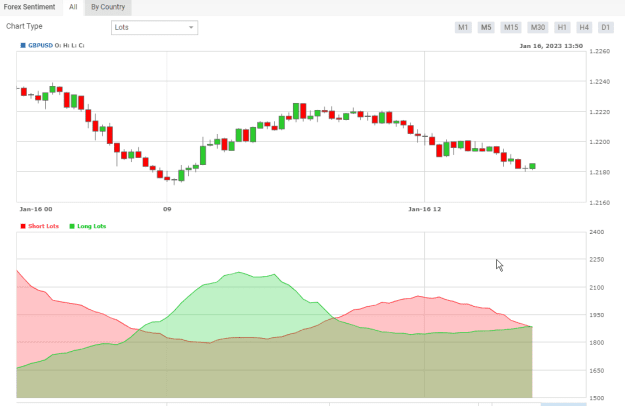
Task: Switch to the Forex Sentiment tab
Action: pos(29,7)
